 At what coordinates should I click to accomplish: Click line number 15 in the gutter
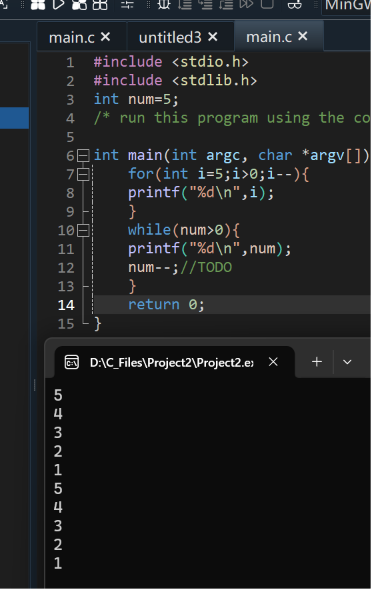point(66,324)
